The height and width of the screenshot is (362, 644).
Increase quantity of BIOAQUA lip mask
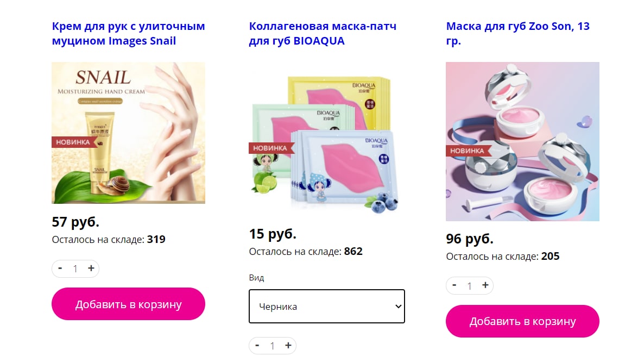288,346
